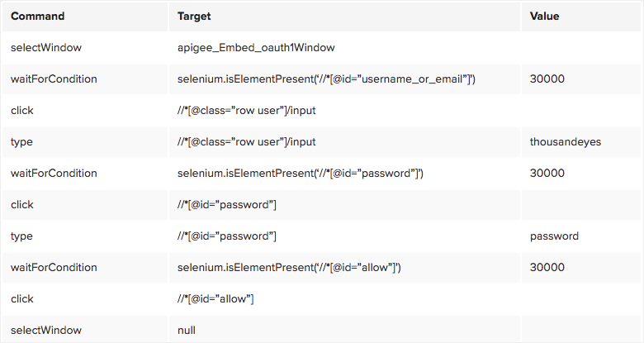Image resolution: width=644 pixels, height=343 pixels.
Task: Click the isElementPresent password condition target
Action: (301, 174)
